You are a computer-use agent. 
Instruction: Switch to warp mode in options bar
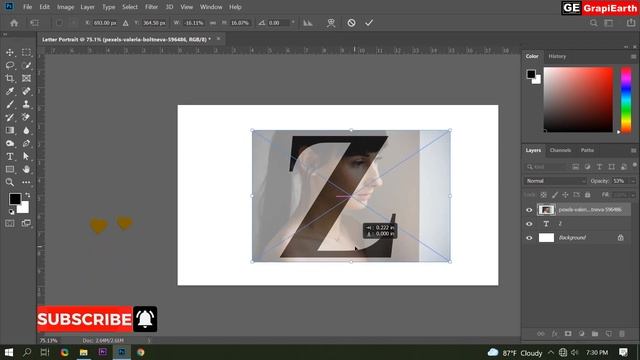click(x=331, y=23)
